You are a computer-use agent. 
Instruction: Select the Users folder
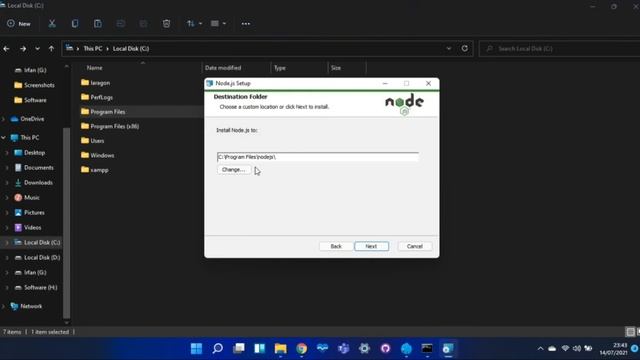pos(93,140)
